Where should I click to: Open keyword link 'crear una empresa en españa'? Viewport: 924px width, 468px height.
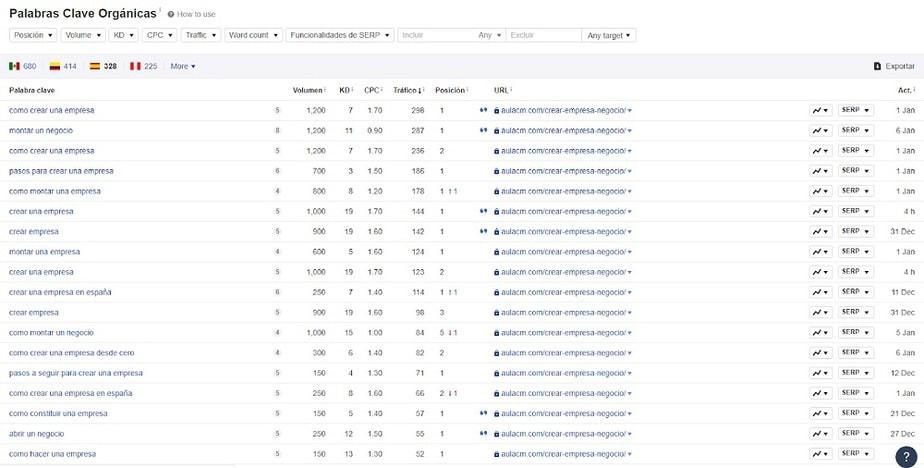[x=60, y=292]
